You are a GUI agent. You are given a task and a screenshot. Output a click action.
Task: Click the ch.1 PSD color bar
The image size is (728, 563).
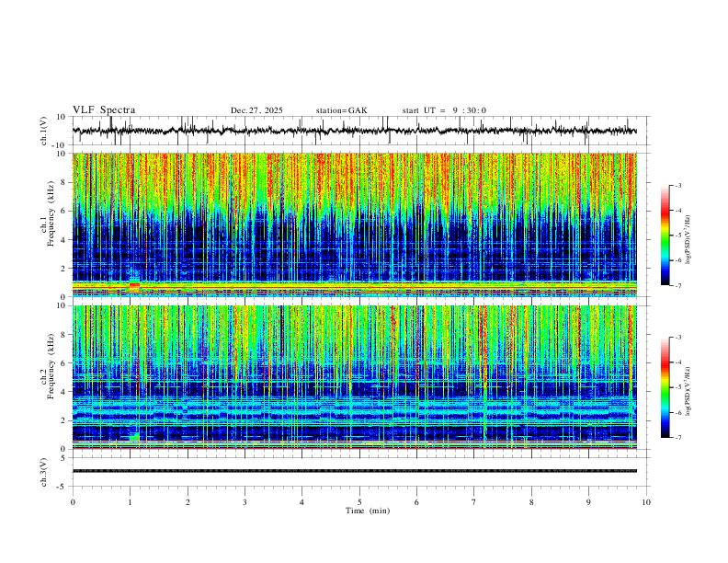point(665,236)
